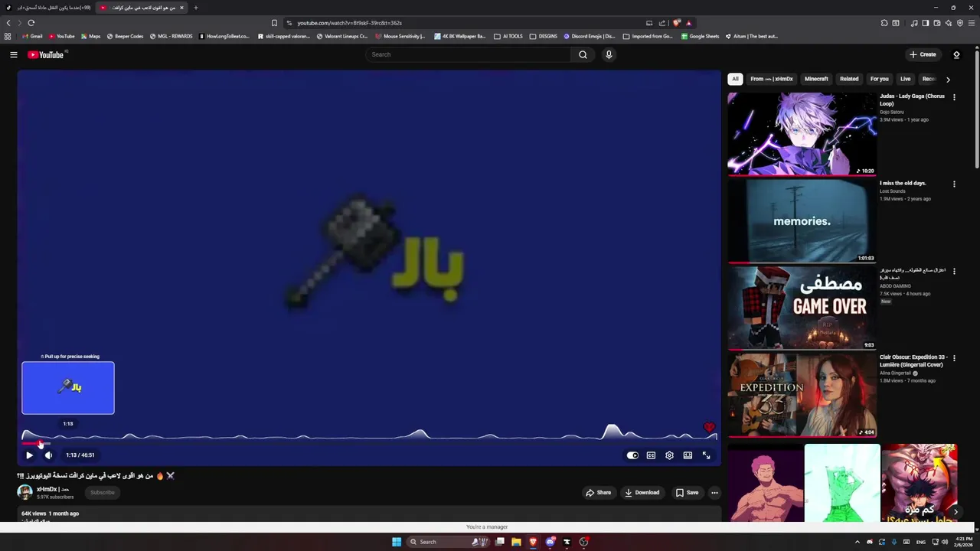Open the AI TOOLS bookmarks folder
980x551 pixels.
click(508, 36)
